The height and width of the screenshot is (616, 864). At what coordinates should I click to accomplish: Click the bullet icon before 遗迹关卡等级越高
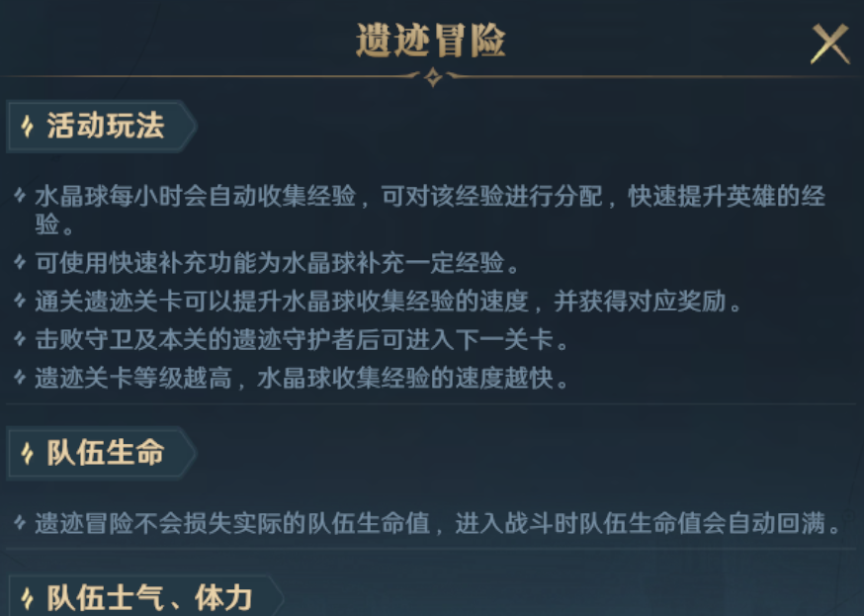pyautogui.click(x=20, y=377)
